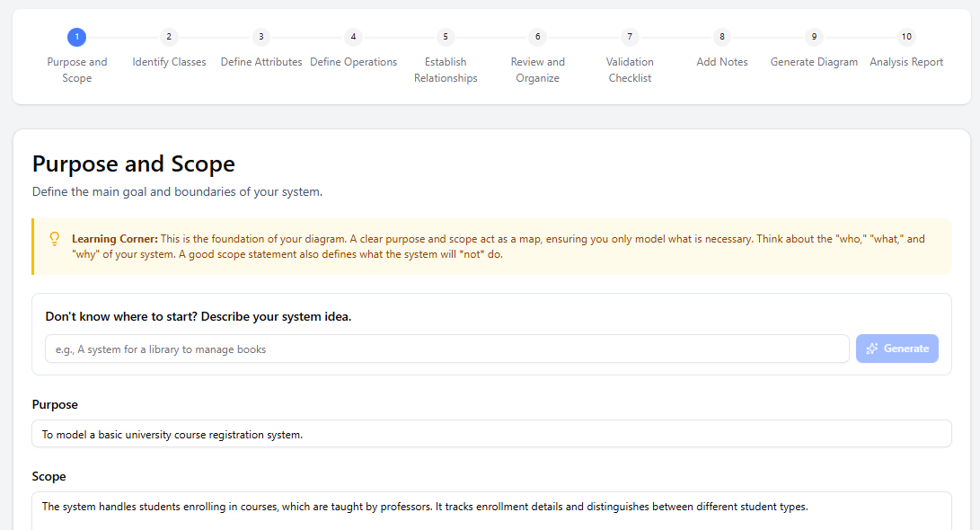Click the Generate button
The image size is (980, 530).
pos(896,349)
